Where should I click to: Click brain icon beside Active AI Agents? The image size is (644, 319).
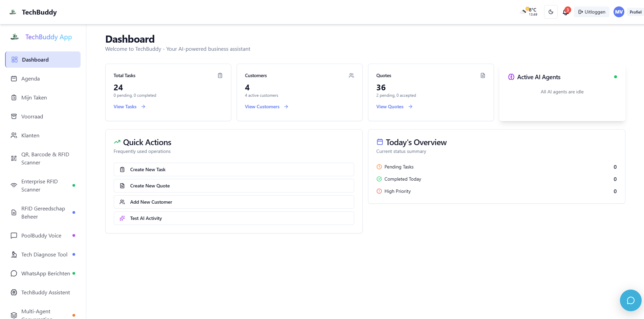(x=511, y=77)
